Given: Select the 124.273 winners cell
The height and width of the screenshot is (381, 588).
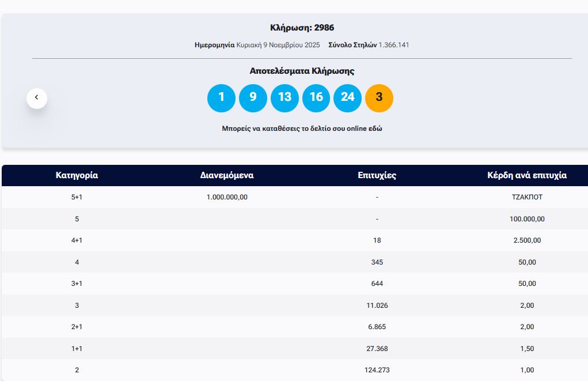Looking at the screenshot, I should click(x=377, y=370).
